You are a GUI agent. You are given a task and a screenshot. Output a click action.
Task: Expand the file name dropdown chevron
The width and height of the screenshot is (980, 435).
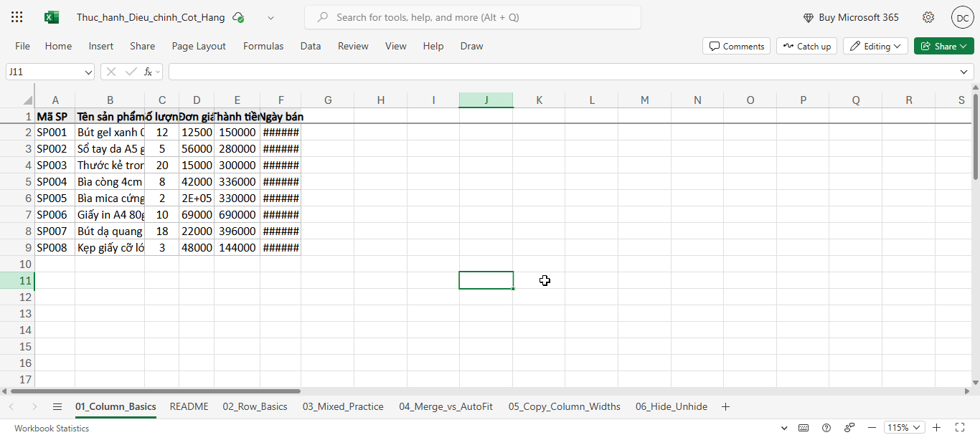point(270,17)
